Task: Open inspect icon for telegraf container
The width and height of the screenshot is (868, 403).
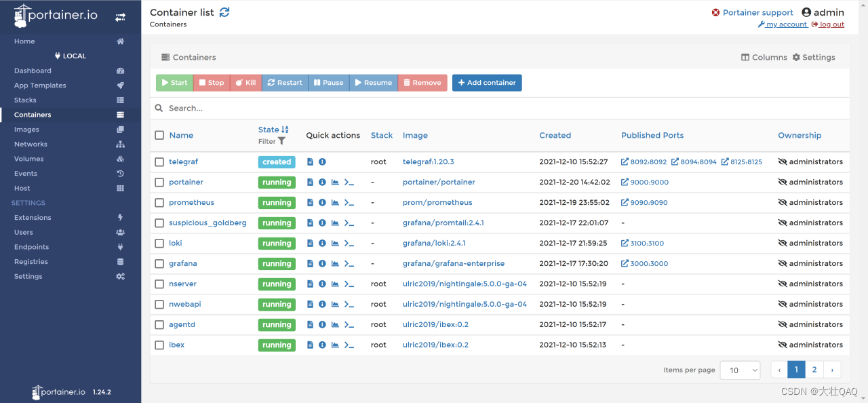Action: coord(322,162)
